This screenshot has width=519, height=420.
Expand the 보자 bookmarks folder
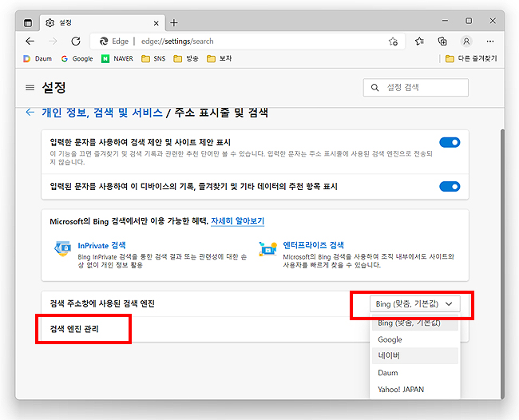(219, 58)
